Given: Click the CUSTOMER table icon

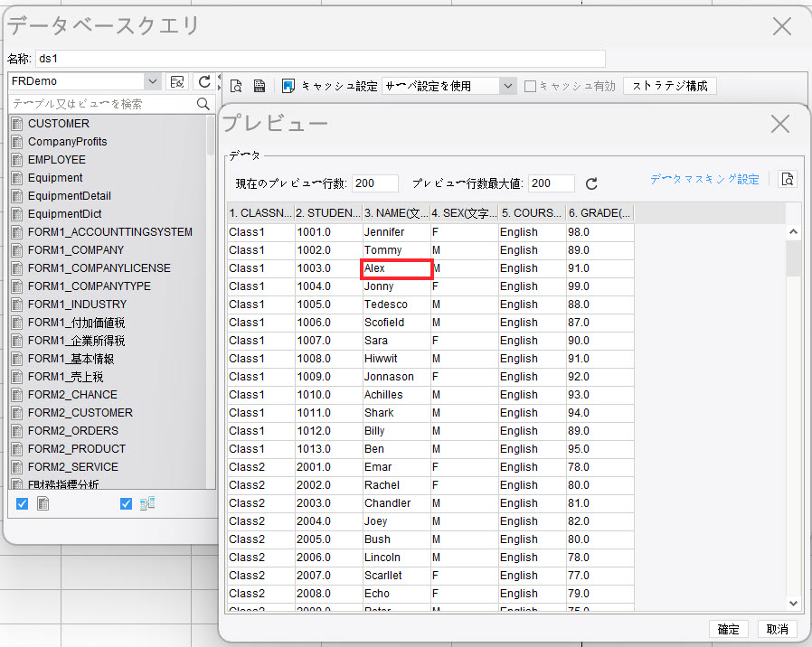Looking at the screenshot, I should point(17,124).
